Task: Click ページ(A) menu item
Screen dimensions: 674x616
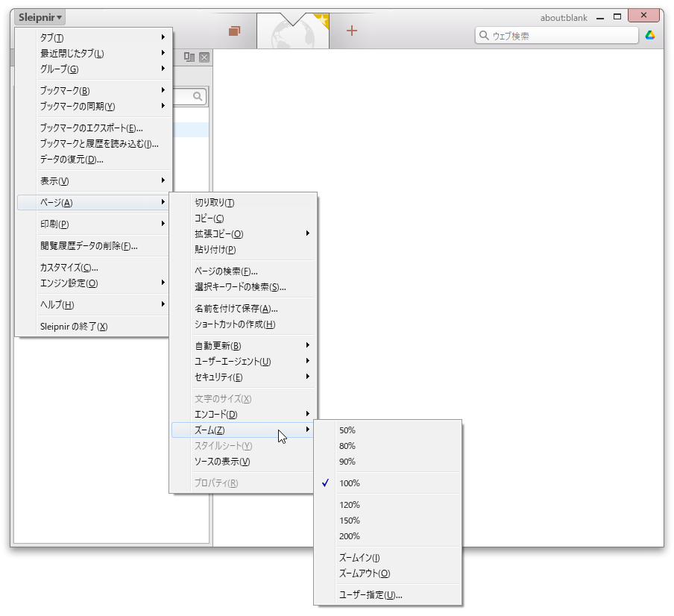Action: tap(94, 202)
